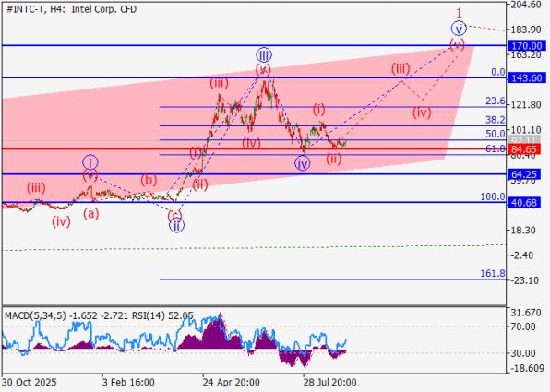The height and width of the screenshot is (392, 550).
Task: Select the 204.60 price scale value
Action: tap(526, 5)
